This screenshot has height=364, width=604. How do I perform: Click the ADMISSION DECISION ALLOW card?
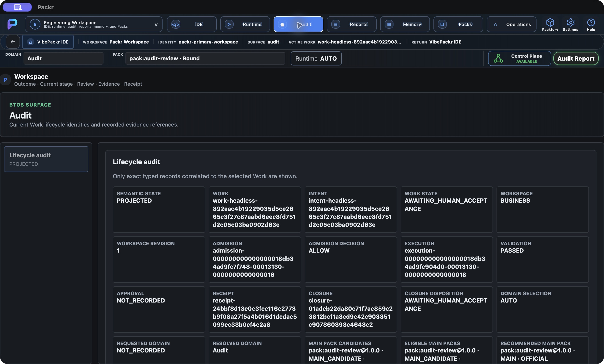click(351, 260)
